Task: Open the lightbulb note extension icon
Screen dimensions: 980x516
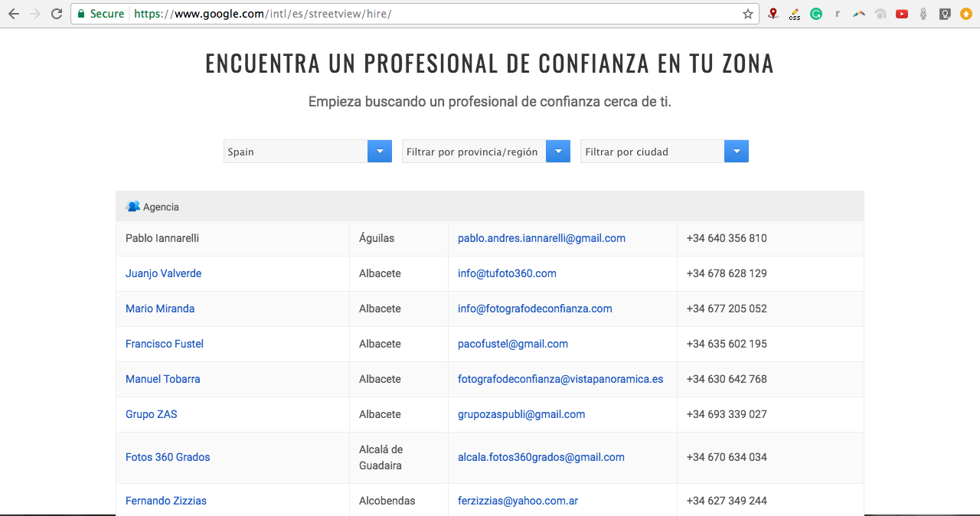Action: [x=945, y=14]
